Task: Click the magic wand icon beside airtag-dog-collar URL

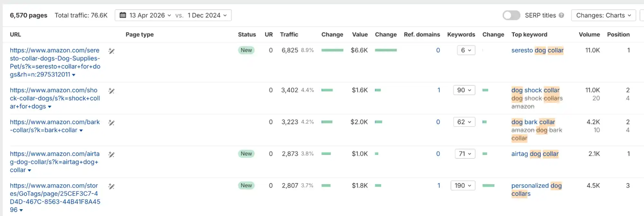Action: coord(111,154)
